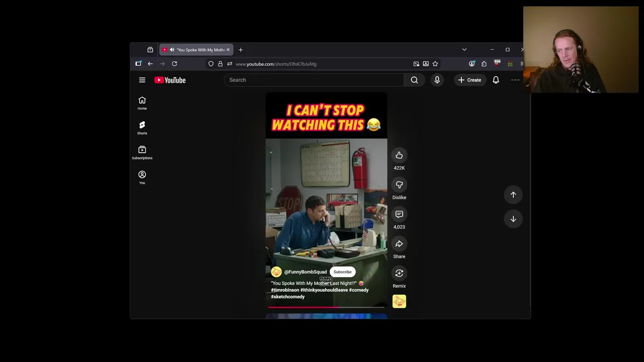Open the YouTube guide hamburger menu
Image resolution: width=644 pixels, height=362 pixels.
click(142, 80)
